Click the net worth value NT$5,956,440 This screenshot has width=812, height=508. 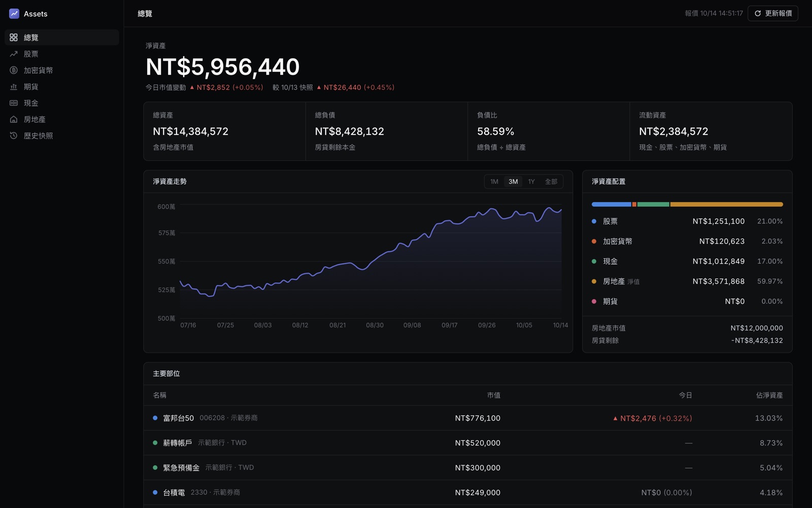[x=223, y=67]
